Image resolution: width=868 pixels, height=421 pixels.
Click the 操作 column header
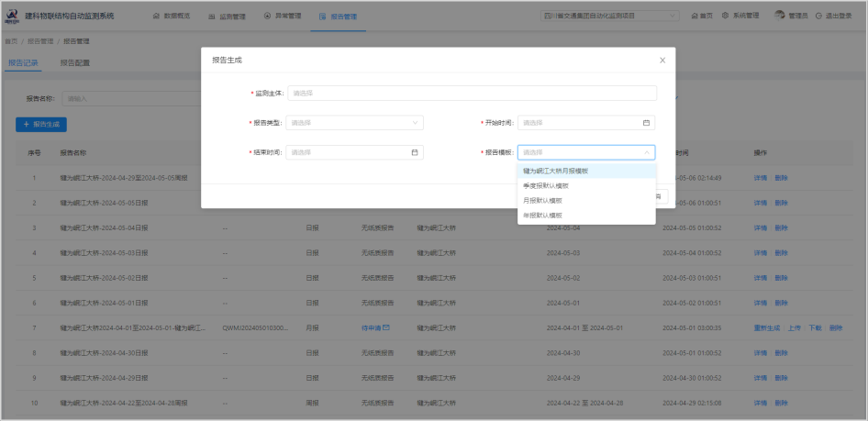[x=760, y=152]
